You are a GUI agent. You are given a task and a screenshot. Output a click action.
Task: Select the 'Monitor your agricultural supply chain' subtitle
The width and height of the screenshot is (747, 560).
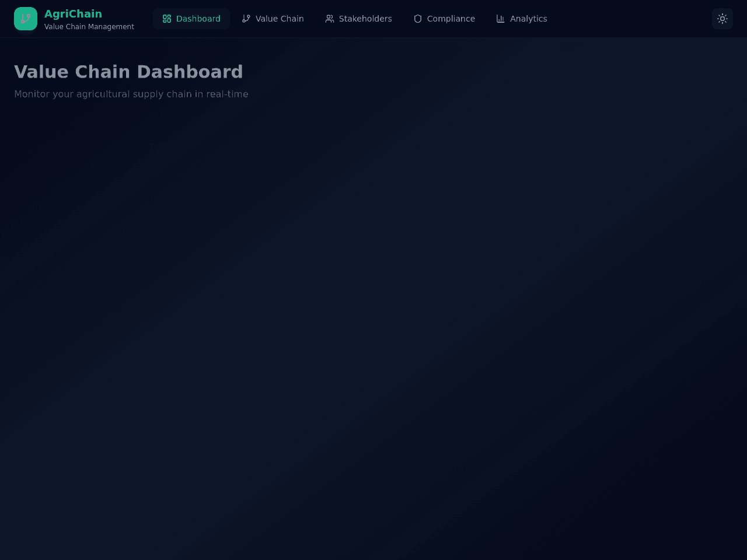click(131, 94)
